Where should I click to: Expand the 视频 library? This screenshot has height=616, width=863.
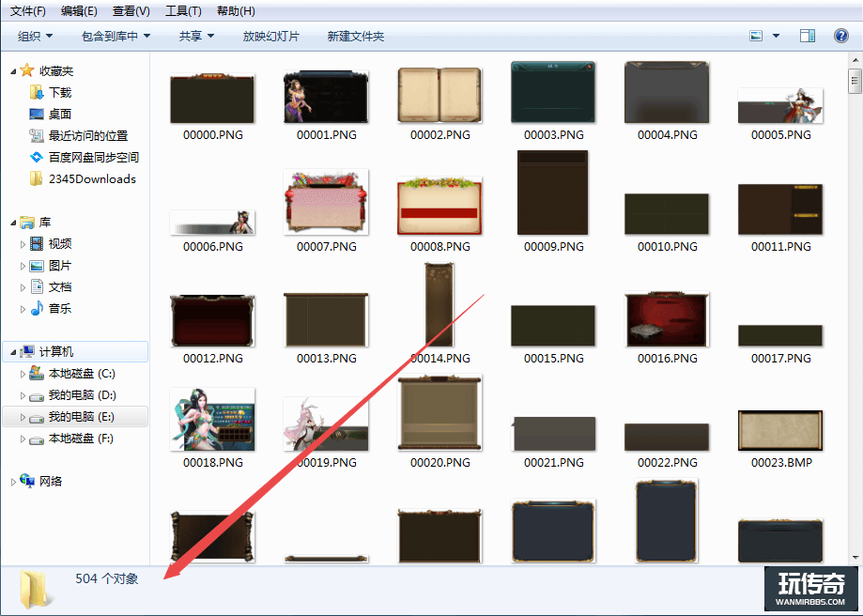click(x=23, y=244)
